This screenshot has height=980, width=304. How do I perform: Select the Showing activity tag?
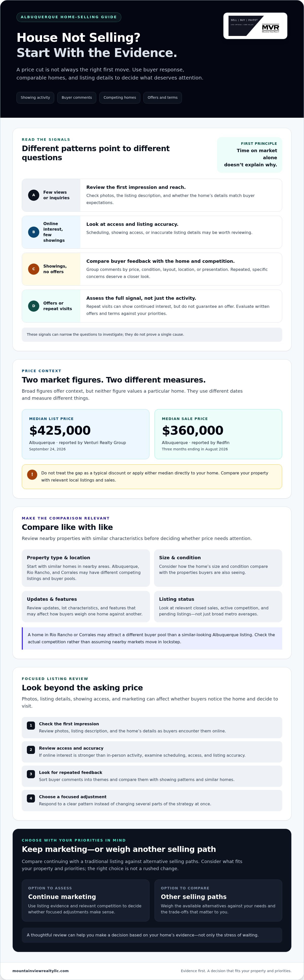pos(35,98)
